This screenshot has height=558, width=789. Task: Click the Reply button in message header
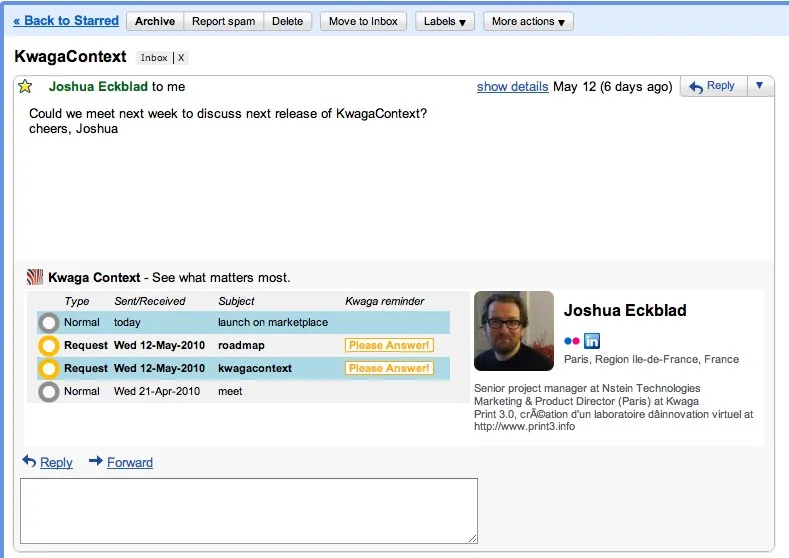714,86
